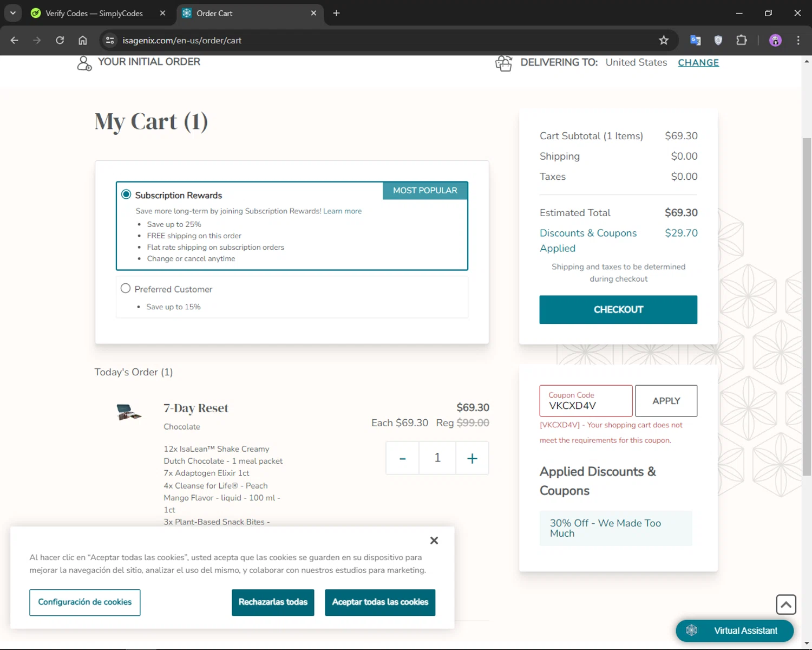The width and height of the screenshot is (812, 650).
Task: Click the Chocolate flavor label
Action: 182,427
